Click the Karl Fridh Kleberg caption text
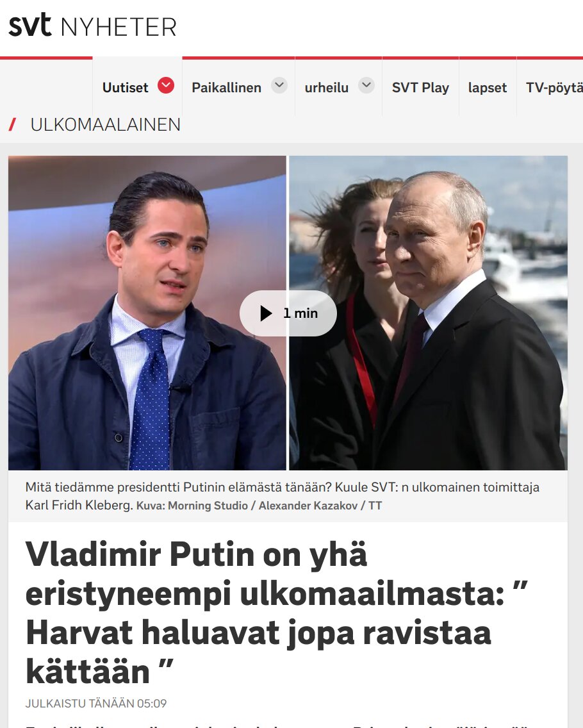Viewport: 583px width, 728px height. coord(79,505)
